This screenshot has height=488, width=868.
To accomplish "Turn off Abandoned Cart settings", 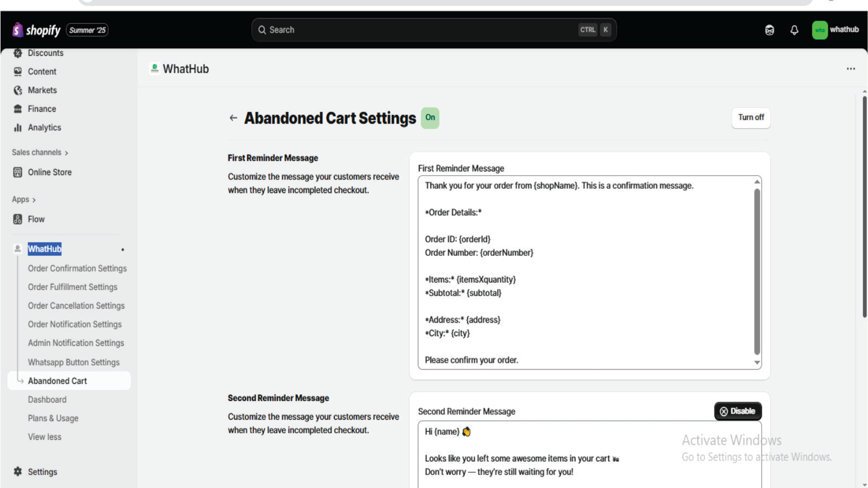I will [x=750, y=118].
